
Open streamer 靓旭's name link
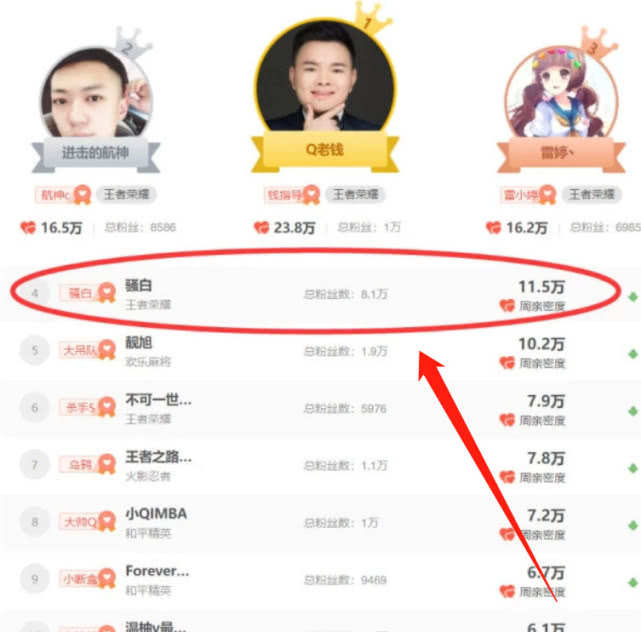[x=139, y=342]
